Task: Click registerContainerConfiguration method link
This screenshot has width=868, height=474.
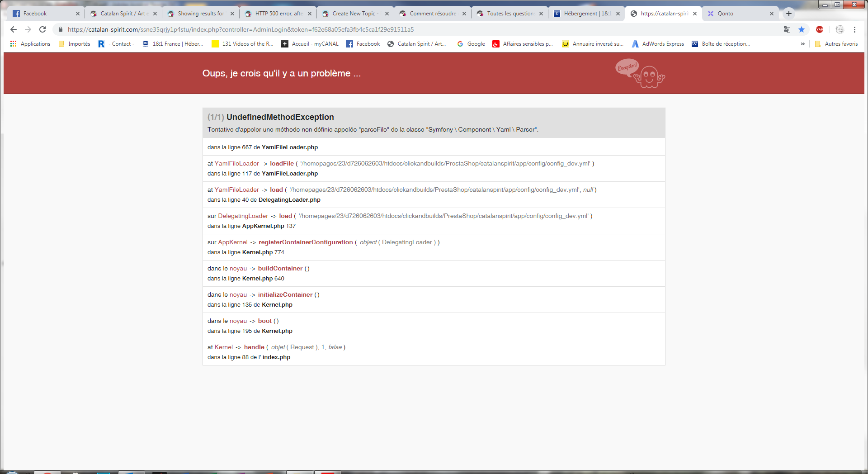Action: tap(306, 242)
